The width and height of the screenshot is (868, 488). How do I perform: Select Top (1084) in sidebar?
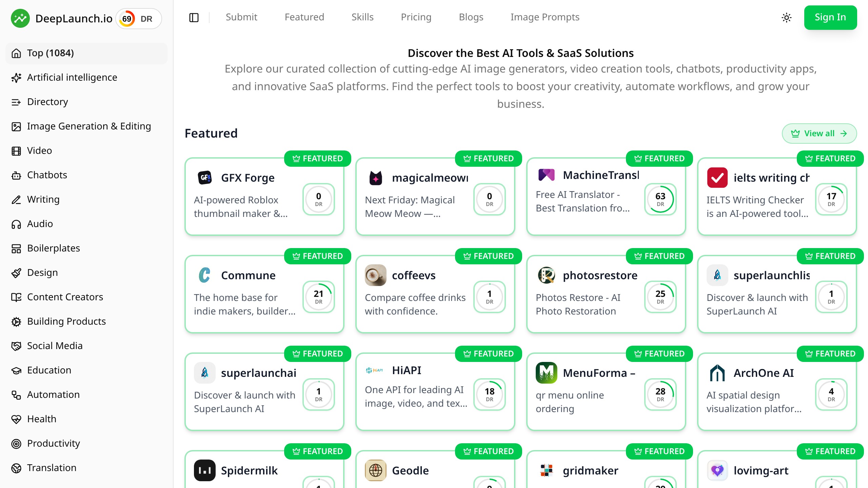(86, 53)
